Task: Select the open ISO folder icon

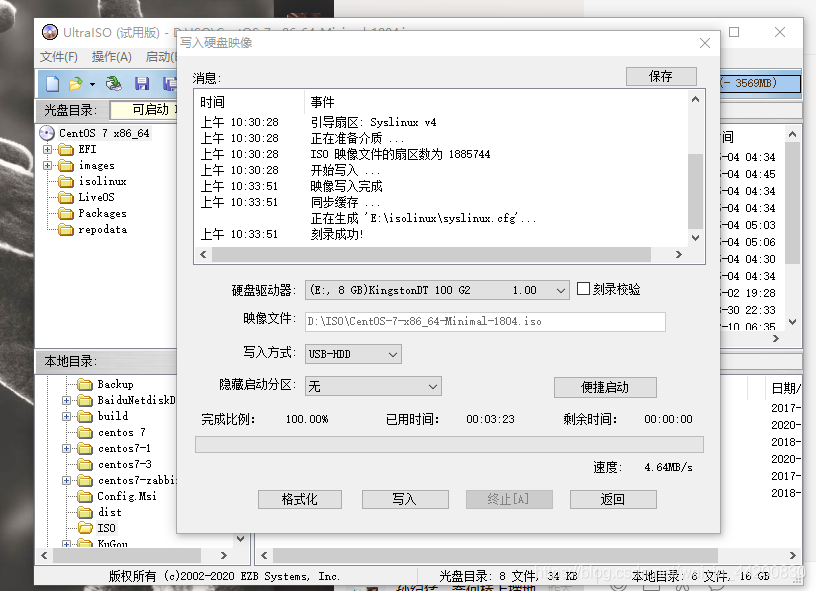Action: 85,529
